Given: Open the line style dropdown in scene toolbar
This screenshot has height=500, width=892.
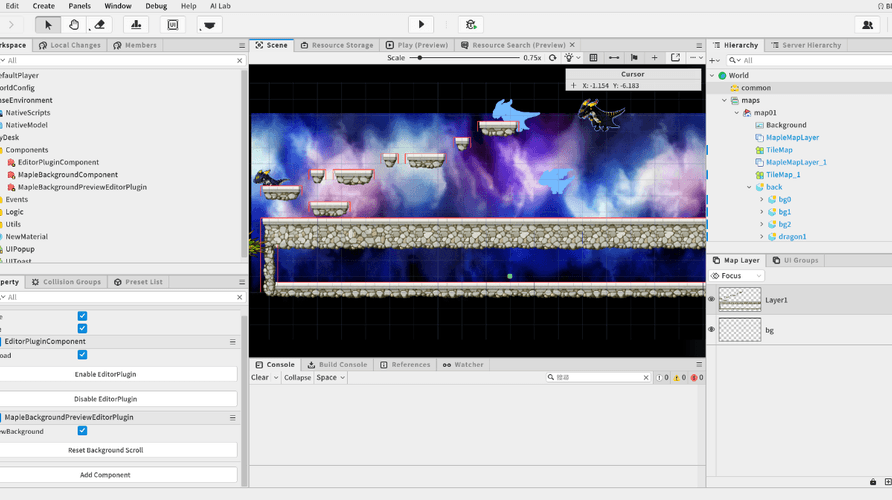Looking at the screenshot, I should coord(696,57).
